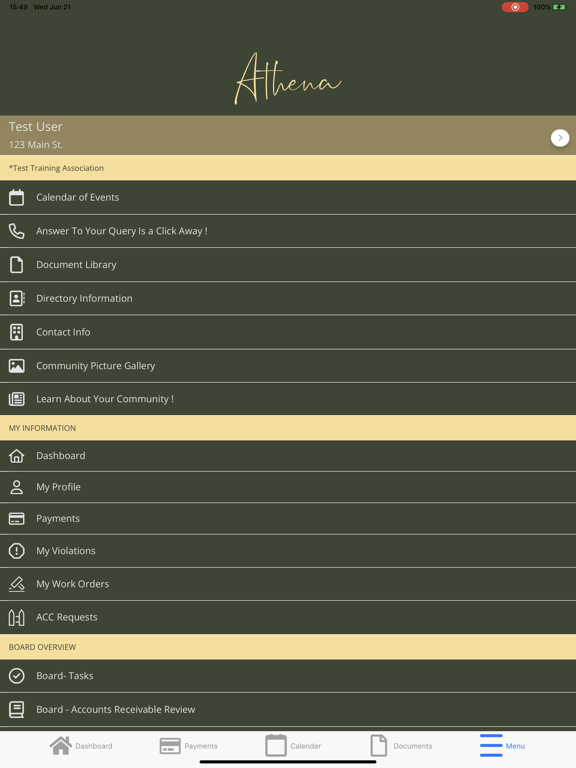Go to Contact Info
Image resolution: width=576 pixels, height=768 pixels.
(x=288, y=332)
